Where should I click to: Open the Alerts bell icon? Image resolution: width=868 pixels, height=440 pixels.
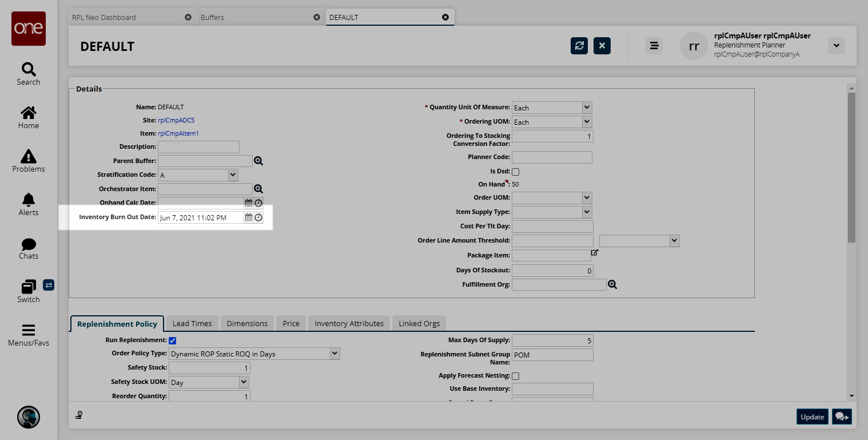point(28,200)
